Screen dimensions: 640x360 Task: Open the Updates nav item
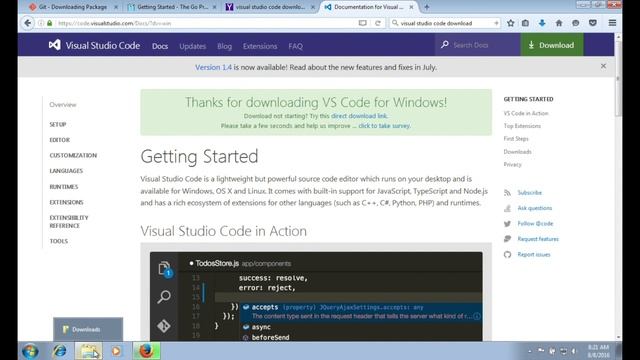pyautogui.click(x=193, y=46)
